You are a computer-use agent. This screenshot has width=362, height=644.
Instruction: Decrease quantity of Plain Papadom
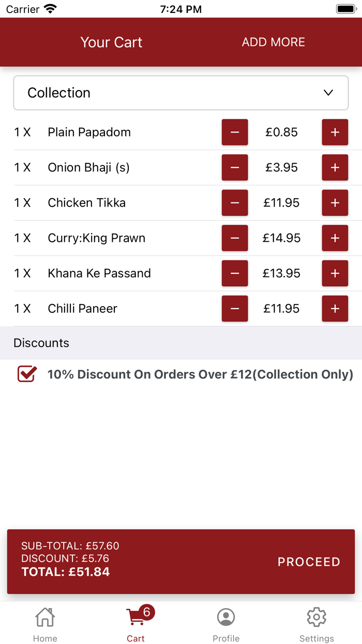235,133
